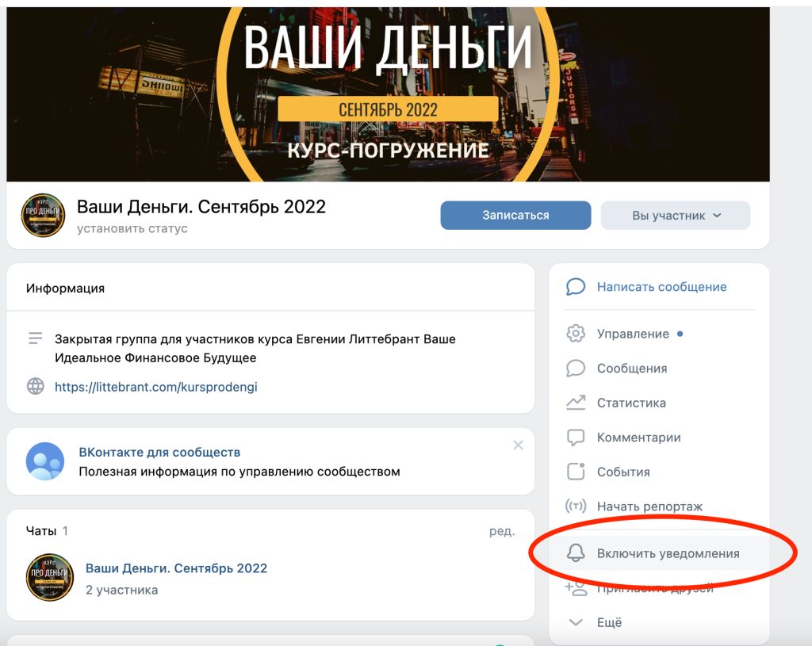Screen dimensions: 812x646
Task: Click the Сообщения chat bubble icon
Action: 576,369
